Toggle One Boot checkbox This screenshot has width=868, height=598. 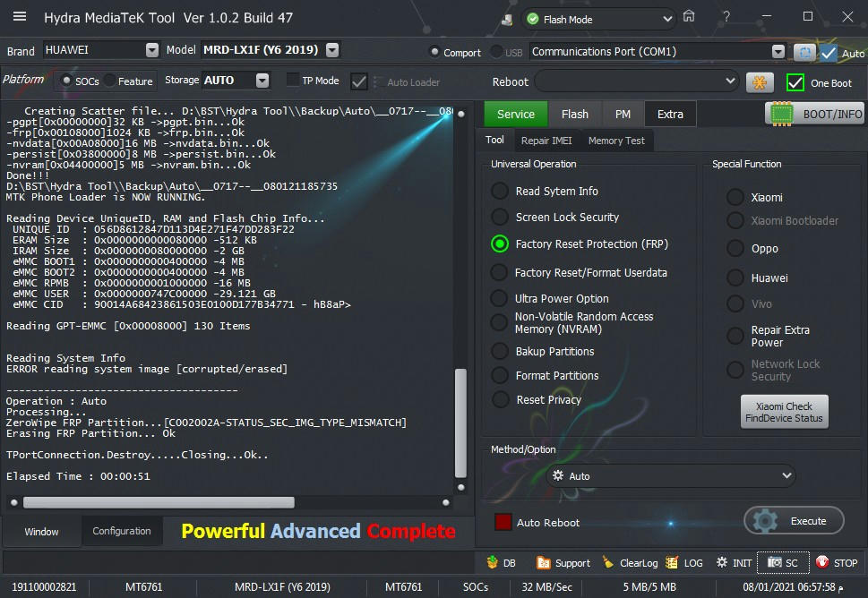pyautogui.click(x=795, y=83)
